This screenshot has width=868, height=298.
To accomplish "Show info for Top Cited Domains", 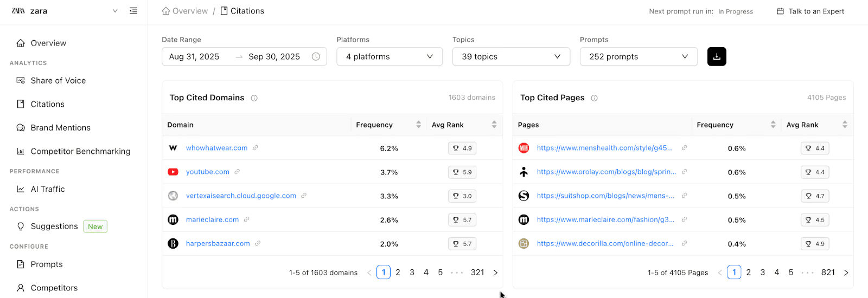I will pos(254,98).
